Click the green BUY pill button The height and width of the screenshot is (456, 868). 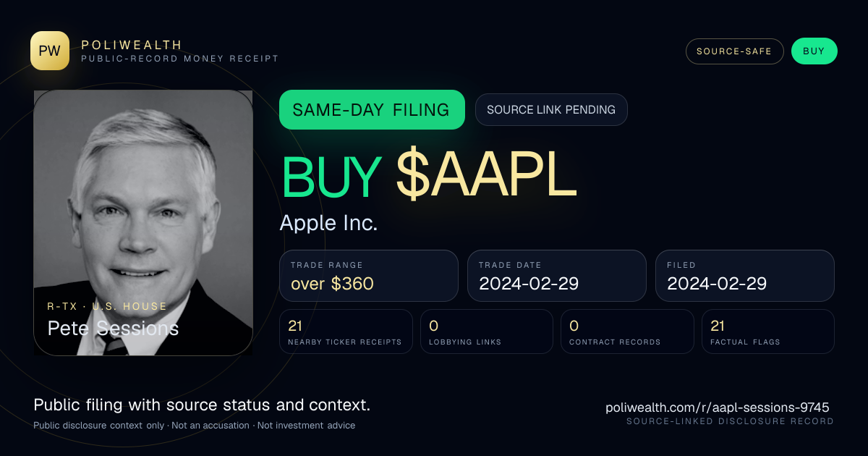click(x=814, y=51)
